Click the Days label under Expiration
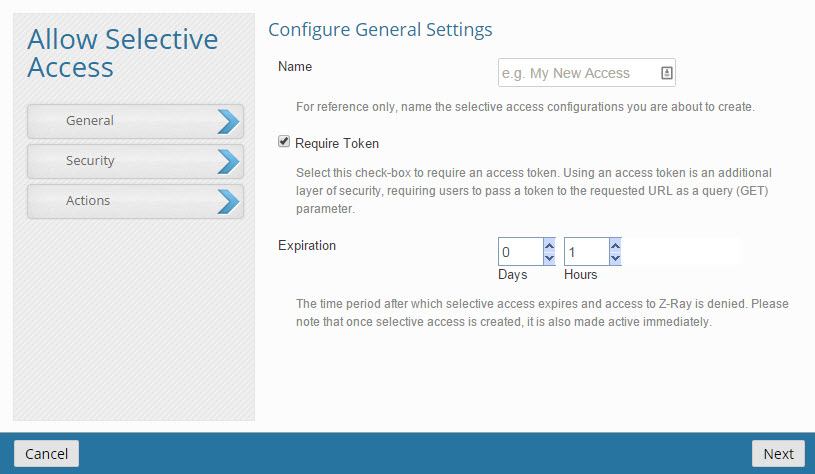 (512, 275)
